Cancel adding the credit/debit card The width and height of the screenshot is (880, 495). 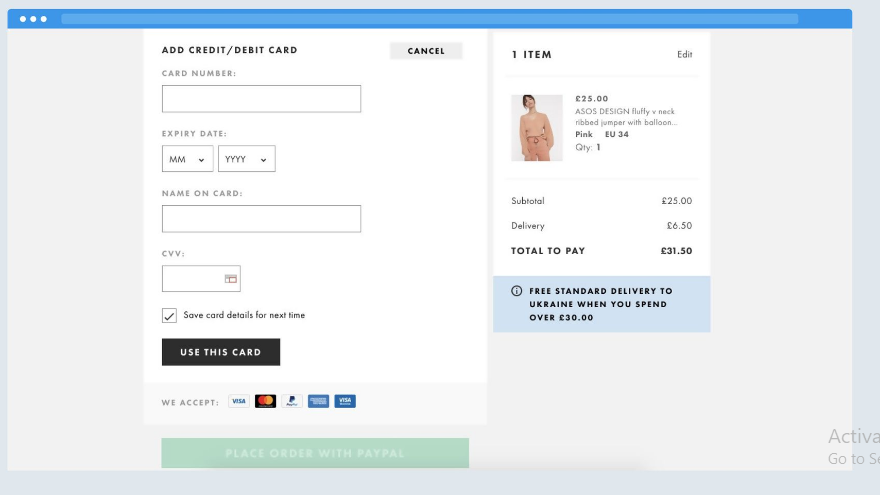[426, 51]
